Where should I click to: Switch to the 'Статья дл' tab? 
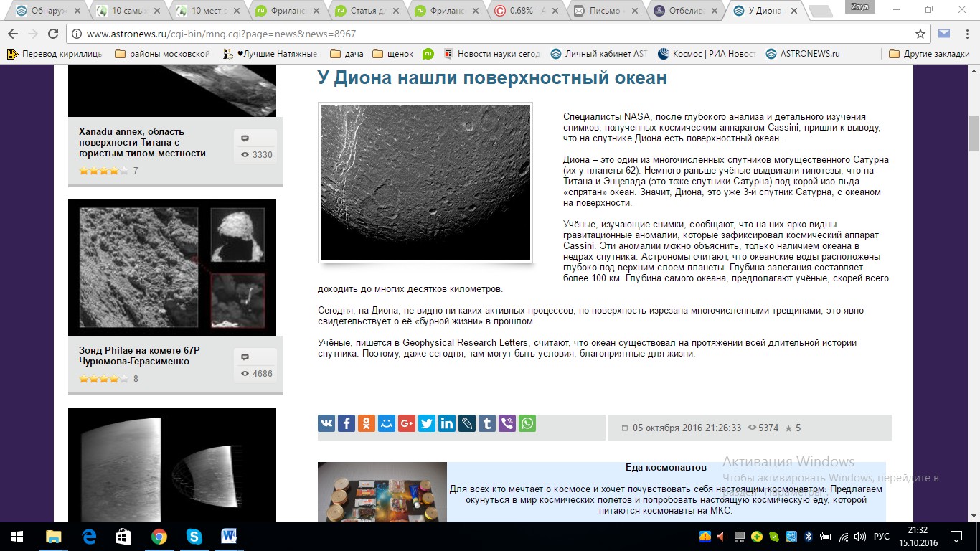[368, 11]
